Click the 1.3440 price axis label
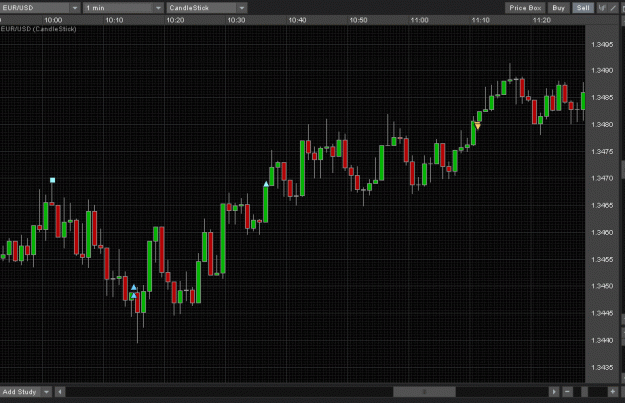 (602, 340)
